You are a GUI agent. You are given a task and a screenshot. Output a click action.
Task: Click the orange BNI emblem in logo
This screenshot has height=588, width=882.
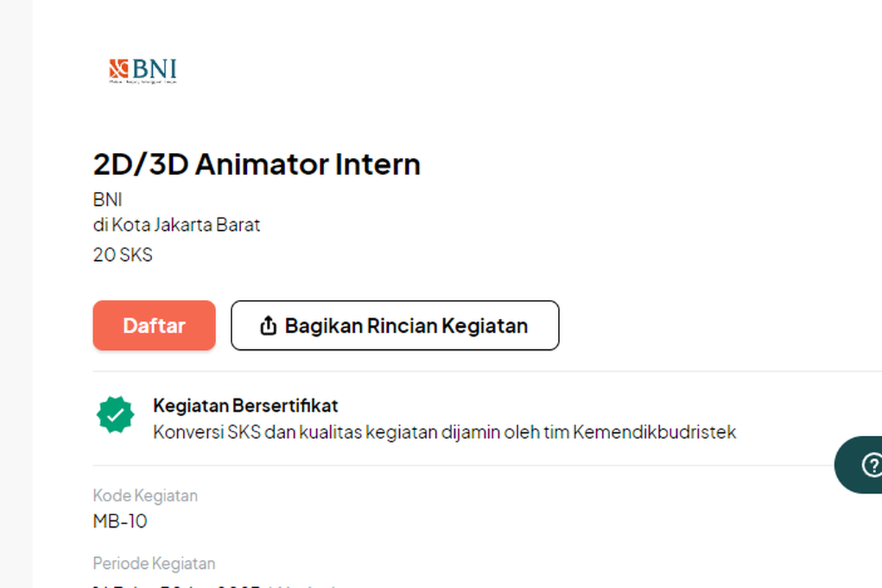118,68
